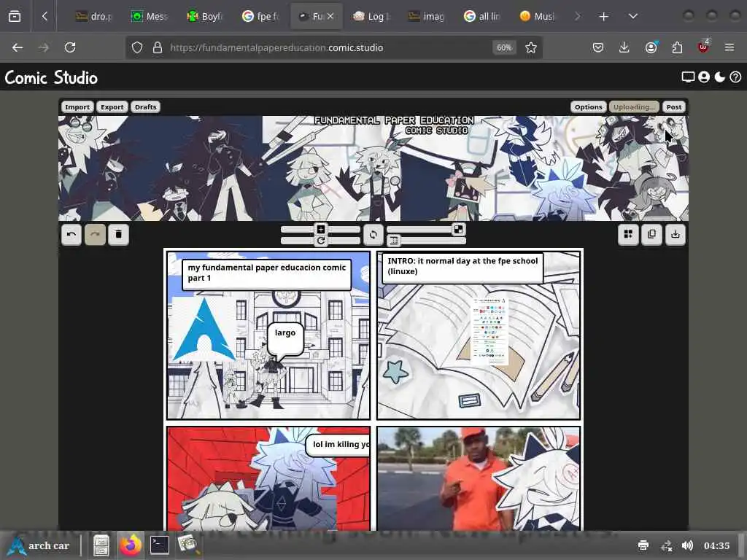The image size is (747, 560).
Task: Open the user account icon in Comic Studio header
Action: coord(704,77)
